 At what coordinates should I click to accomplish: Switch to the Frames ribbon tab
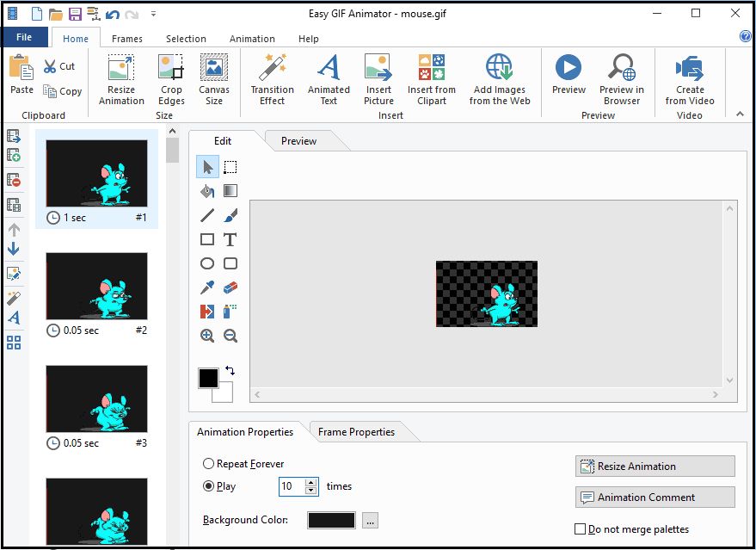(127, 39)
